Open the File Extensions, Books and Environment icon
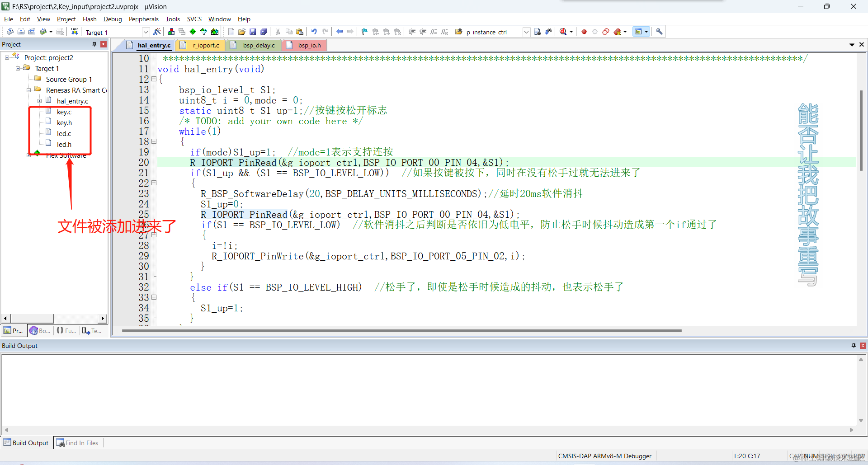This screenshot has height=465, width=868. (171, 32)
